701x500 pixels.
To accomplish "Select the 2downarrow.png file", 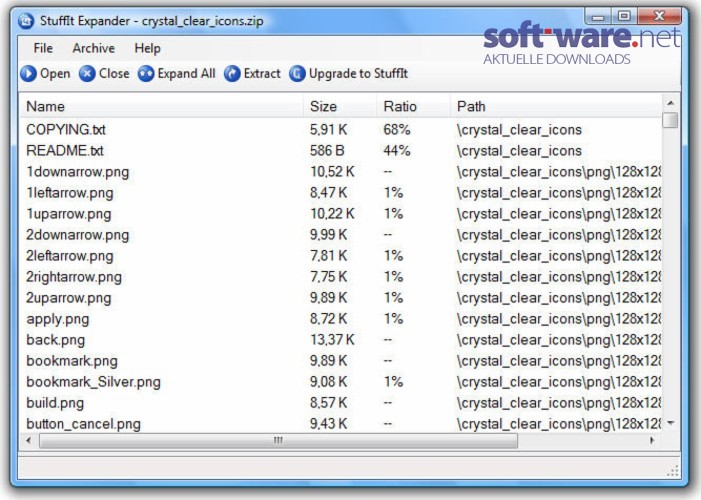I will [77, 235].
